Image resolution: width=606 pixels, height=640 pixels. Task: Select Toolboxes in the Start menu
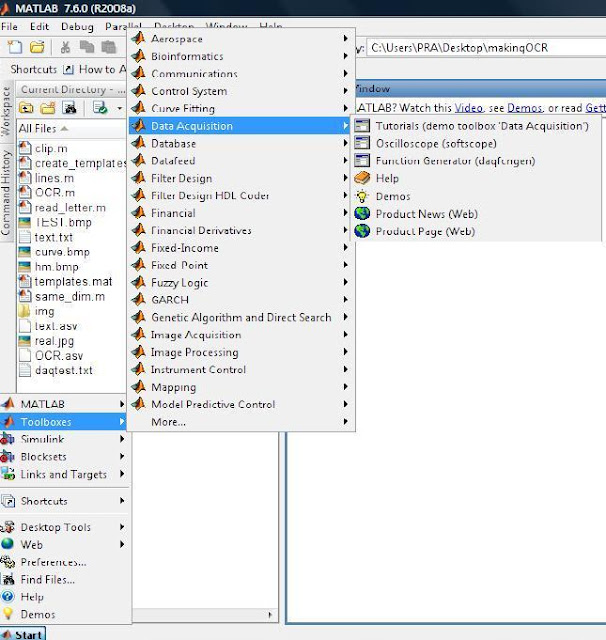point(63,422)
